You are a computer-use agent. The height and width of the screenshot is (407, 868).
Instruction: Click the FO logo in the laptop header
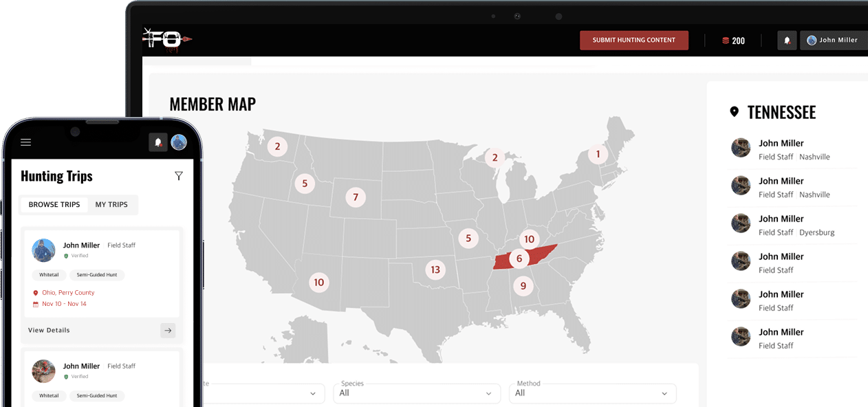(x=167, y=39)
